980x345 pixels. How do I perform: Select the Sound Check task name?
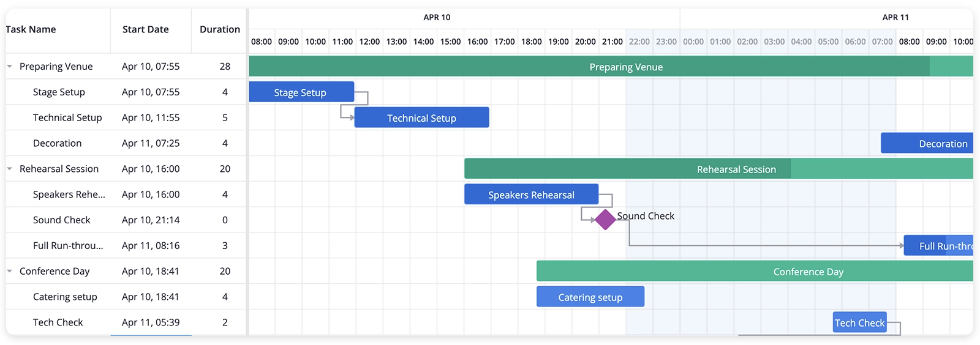click(x=61, y=220)
